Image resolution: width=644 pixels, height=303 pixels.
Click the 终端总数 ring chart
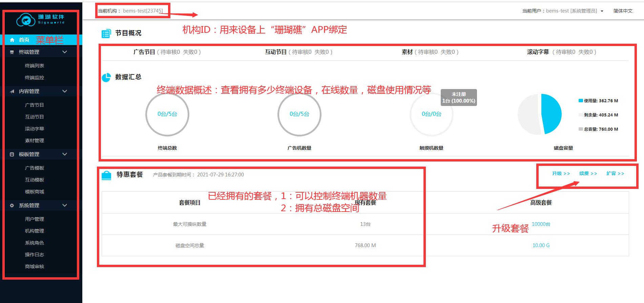(167, 114)
